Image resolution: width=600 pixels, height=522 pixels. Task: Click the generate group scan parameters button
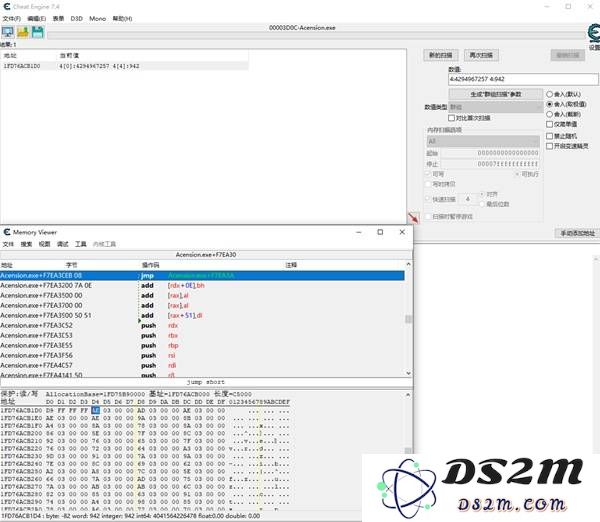(496, 94)
